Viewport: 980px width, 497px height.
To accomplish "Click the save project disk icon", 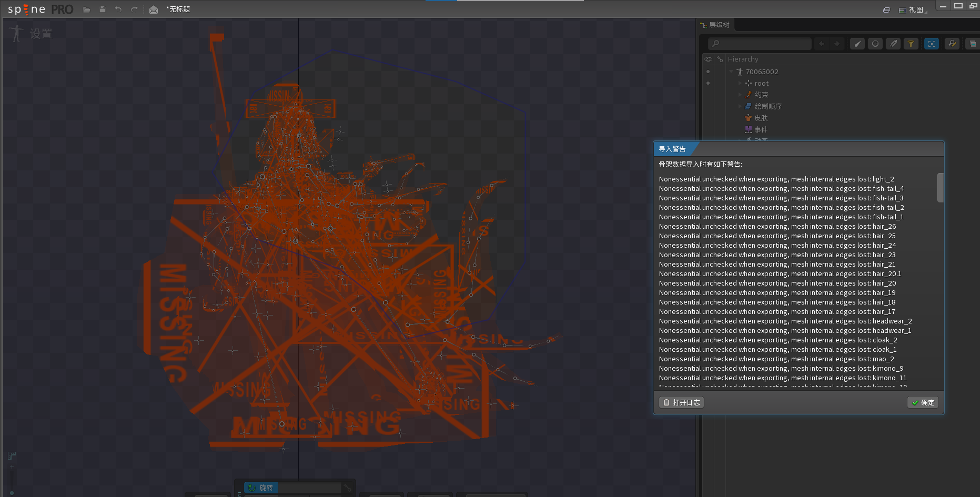I will (103, 9).
